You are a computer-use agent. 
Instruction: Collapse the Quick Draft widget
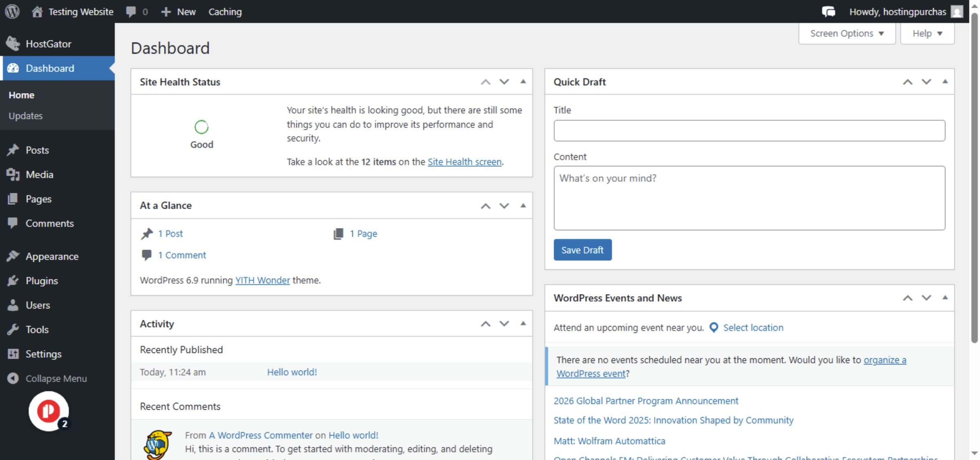944,82
